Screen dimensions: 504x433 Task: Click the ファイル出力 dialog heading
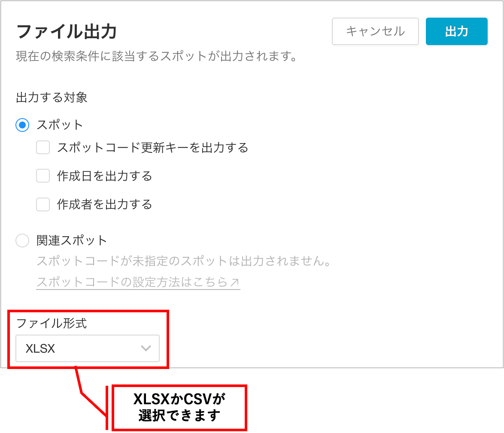click(x=67, y=31)
